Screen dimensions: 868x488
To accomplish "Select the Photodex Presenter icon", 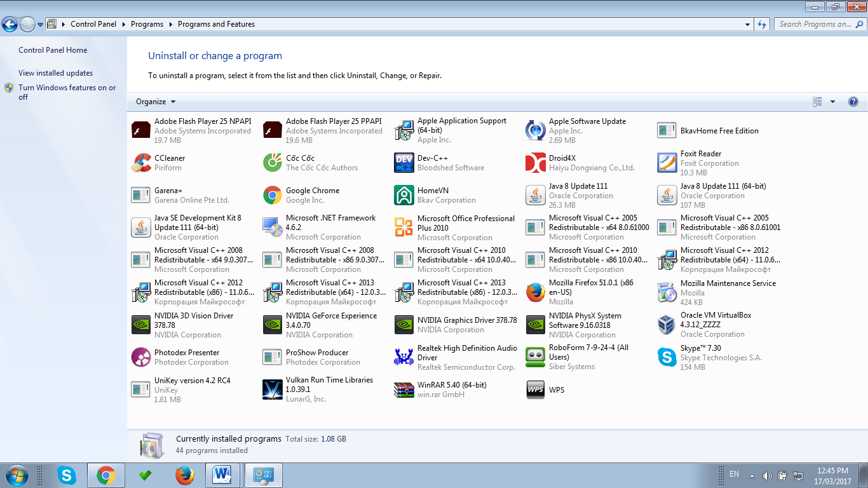I will pos(140,357).
